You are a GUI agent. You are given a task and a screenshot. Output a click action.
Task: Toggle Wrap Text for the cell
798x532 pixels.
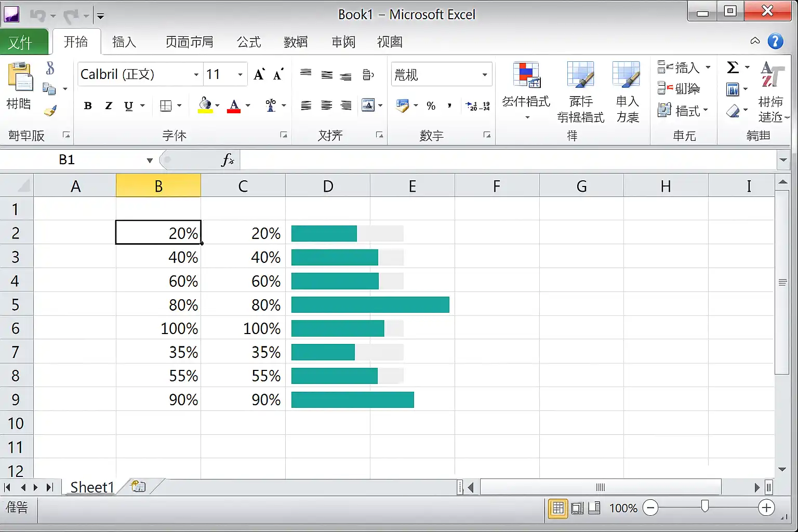pos(368,75)
